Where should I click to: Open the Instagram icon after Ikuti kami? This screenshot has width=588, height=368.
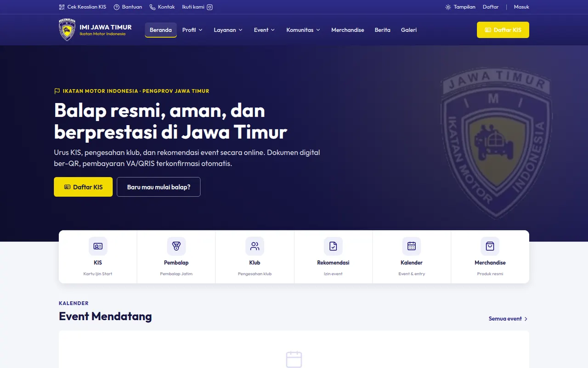tap(209, 7)
